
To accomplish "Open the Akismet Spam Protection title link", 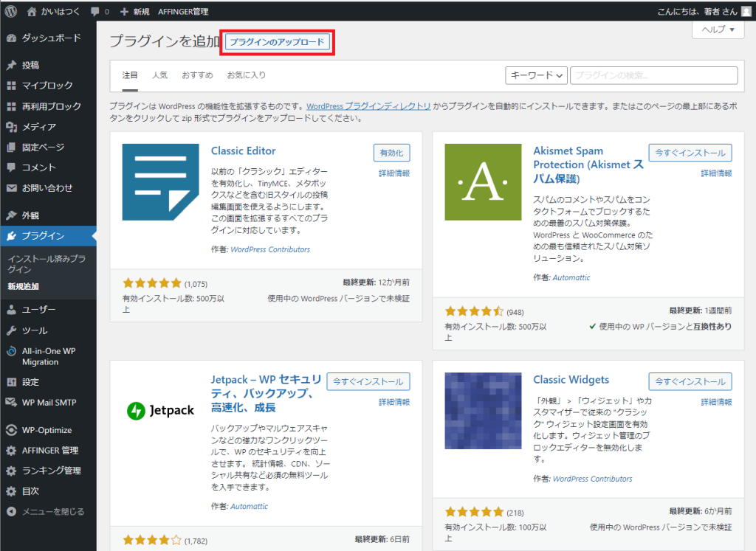I will point(588,164).
